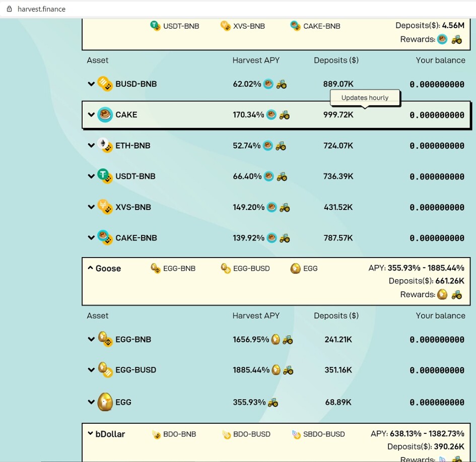Image resolution: width=476 pixels, height=462 pixels.
Task: Click the site lock icon in address bar
Action: [9, 9]
